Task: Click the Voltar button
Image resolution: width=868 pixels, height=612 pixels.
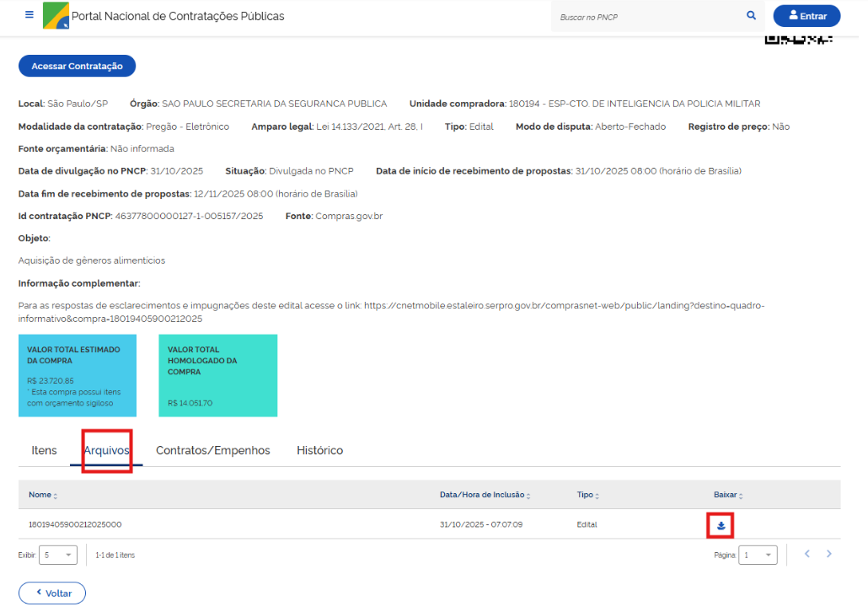Action: (52, 593)
